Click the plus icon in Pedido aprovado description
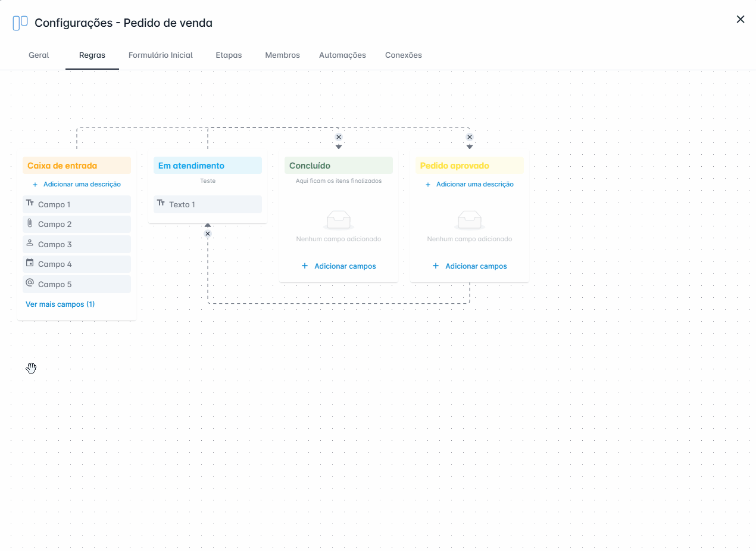The height and width of the screenshot is (551, 756). click(428, 185)
